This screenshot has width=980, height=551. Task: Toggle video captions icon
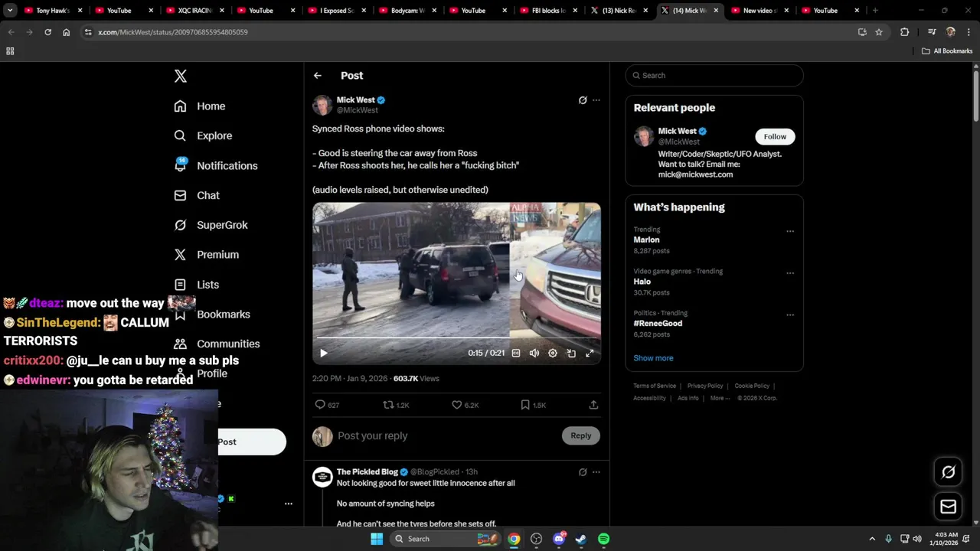(x=516, y=353)
